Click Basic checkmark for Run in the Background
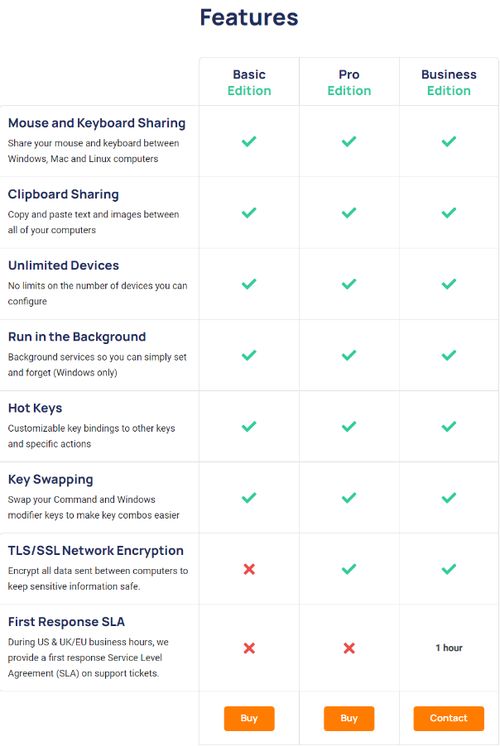The height and width of the screenshot is (746, 500). 249,355
